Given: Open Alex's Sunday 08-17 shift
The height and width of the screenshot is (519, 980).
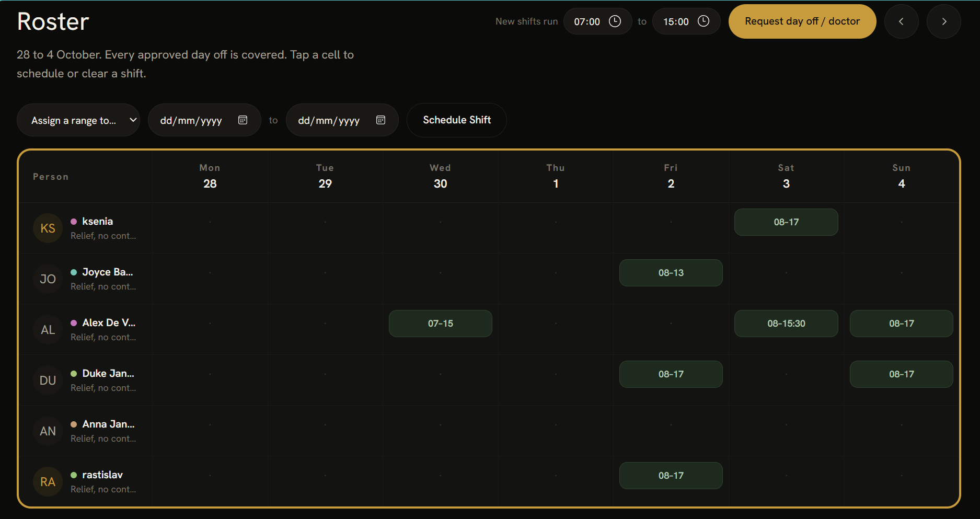Looking at the screenshot, I should (902, 324).
